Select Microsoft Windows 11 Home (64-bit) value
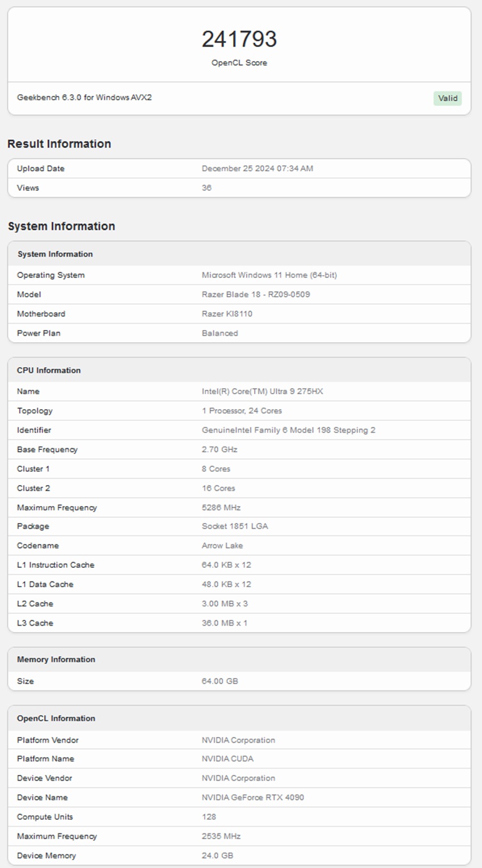Viewport: 482px width, 868px height. (269, 275)
